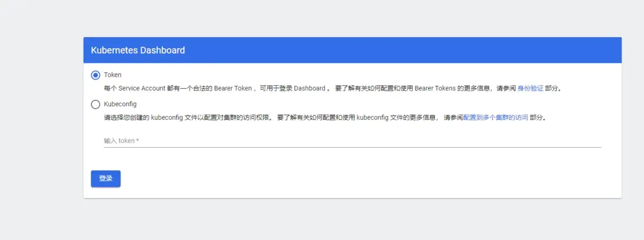Focus the 输入 token input field
Screen dimensions: 644x240
pos(352,141)
